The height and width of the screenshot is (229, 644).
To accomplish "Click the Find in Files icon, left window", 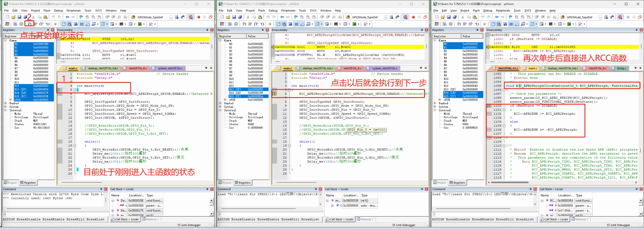I will pyautogui.click(x=133, y=17).
